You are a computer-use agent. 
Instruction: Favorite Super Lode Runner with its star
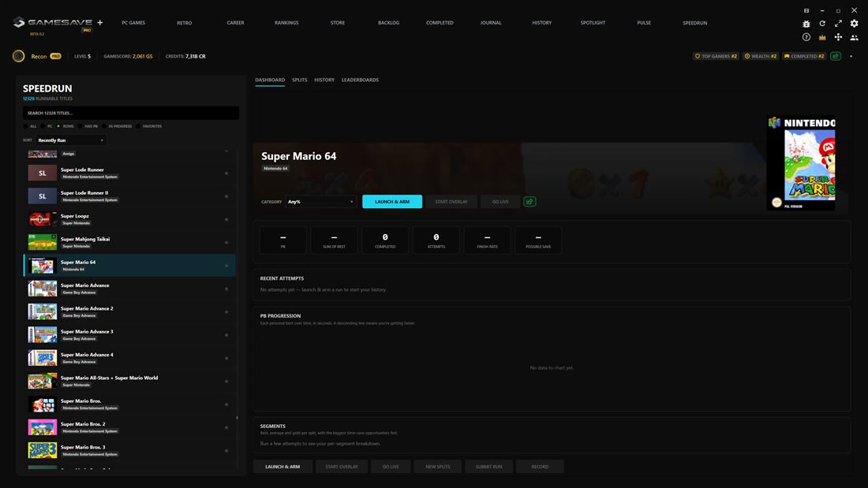[x=226, y=173]
